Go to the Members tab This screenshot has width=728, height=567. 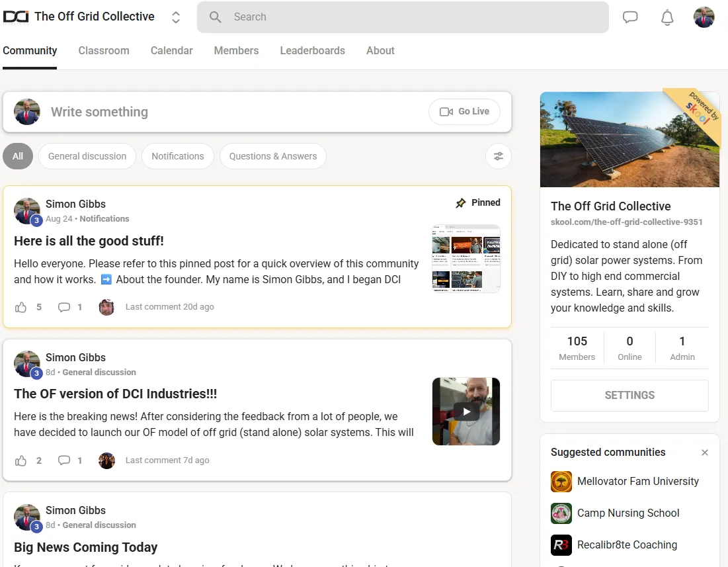pos(236,51)
